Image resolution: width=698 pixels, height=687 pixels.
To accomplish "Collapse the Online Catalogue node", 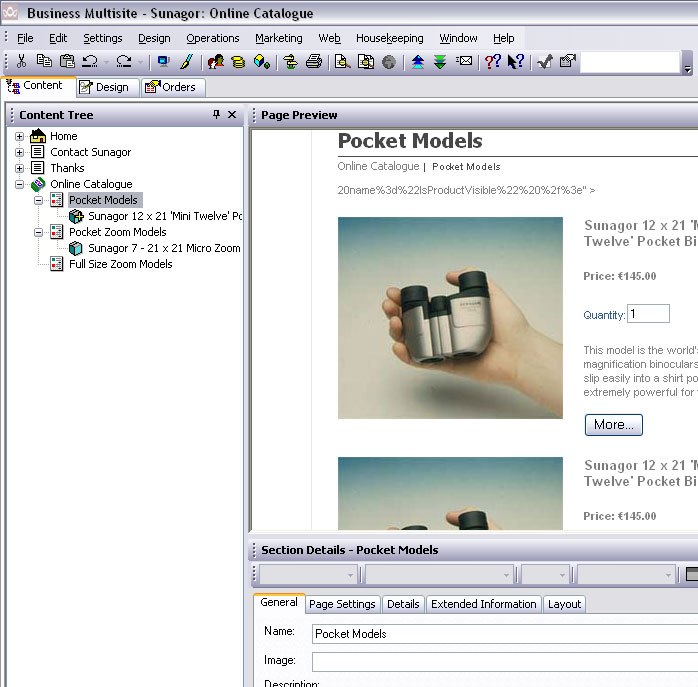I will (19, 185).
